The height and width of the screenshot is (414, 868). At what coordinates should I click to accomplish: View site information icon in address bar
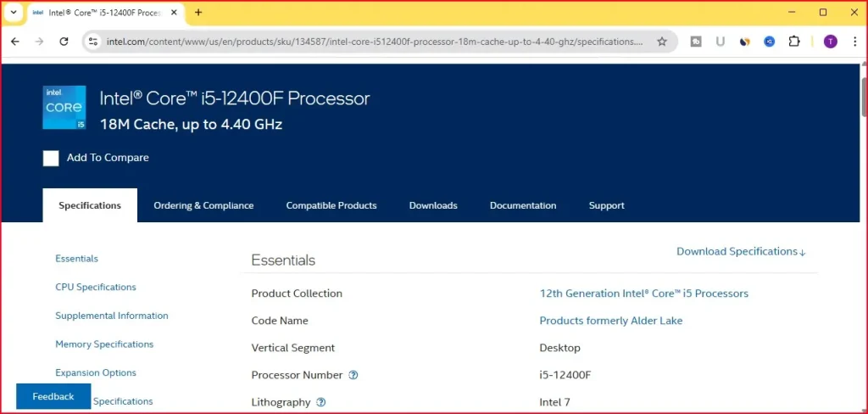(93, 42)
